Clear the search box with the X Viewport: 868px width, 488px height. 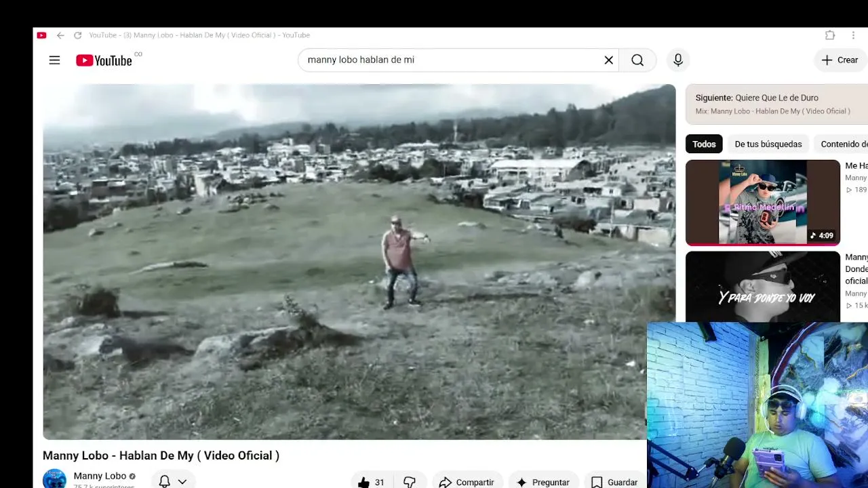pos(609,60)
